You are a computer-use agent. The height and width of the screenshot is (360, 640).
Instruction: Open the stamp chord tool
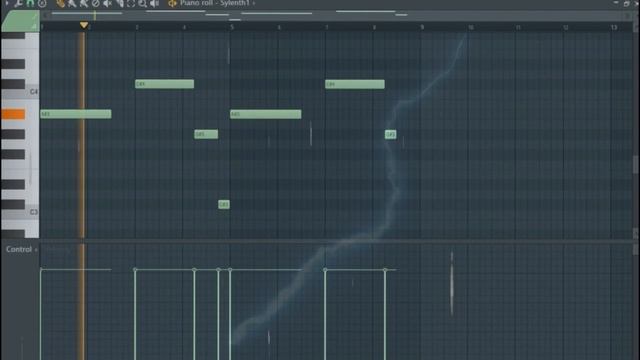tap(42, 4)
